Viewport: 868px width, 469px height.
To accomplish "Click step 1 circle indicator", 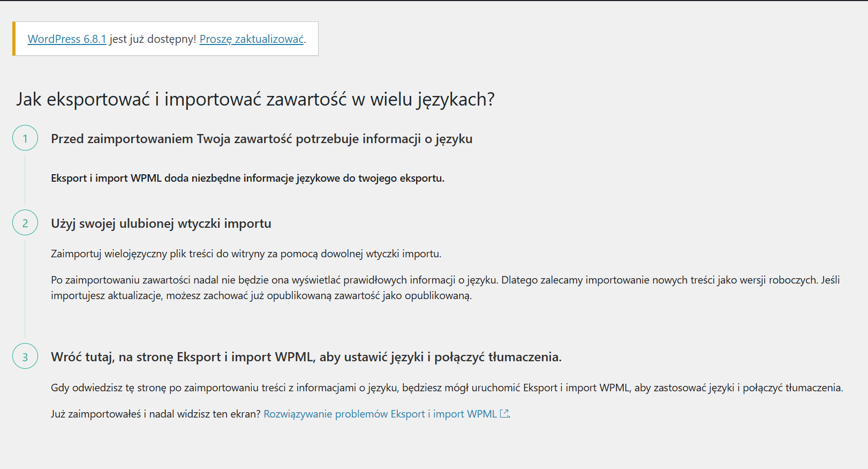I will point(25,138).
